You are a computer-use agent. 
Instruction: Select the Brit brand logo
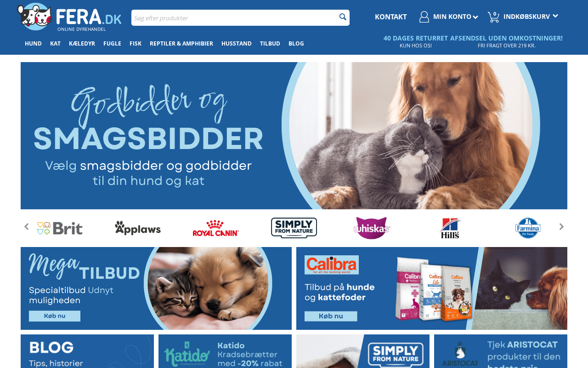tap(60, 228)
